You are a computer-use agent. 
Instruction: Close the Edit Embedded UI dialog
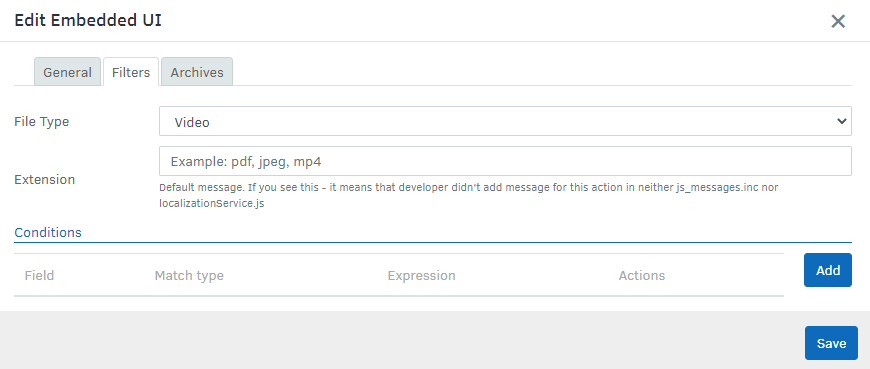coord(838,21)
